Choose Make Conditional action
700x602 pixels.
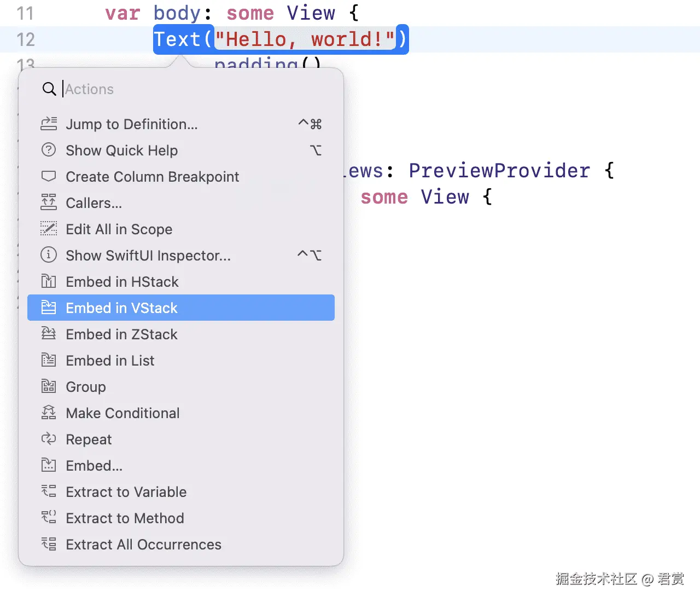coord(122,413)
